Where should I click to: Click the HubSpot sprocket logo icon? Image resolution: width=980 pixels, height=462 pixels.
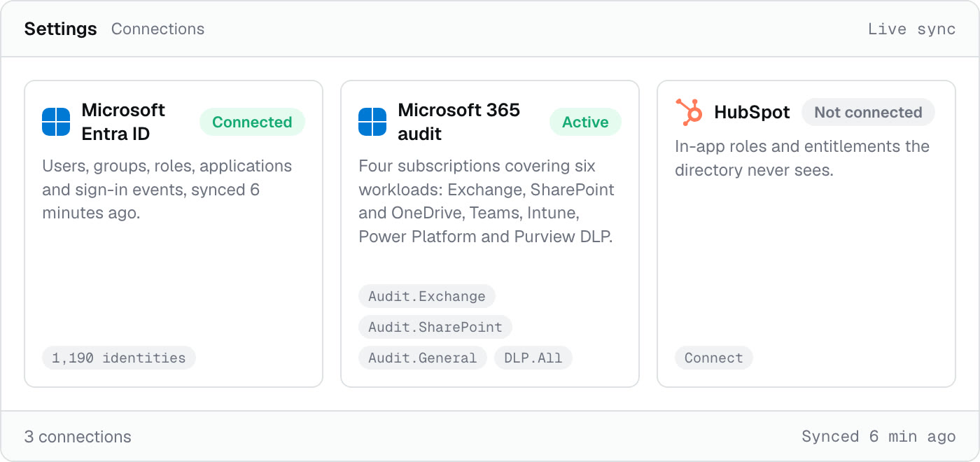tap(689, 112)
